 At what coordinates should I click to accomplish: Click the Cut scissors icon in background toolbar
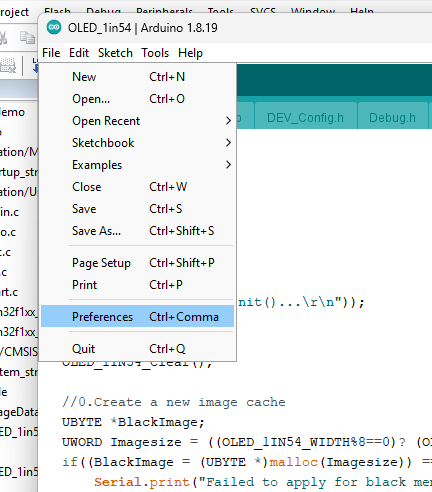3,38
